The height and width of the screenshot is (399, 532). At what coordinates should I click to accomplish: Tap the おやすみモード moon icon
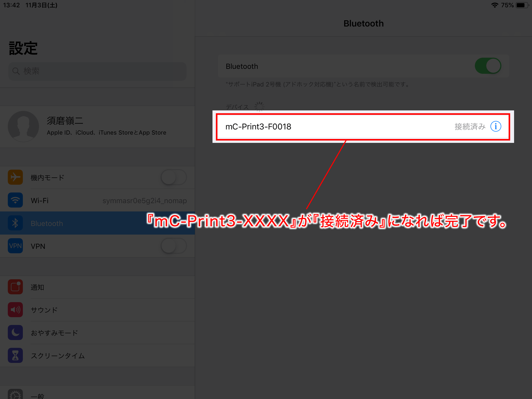pyautogui.click(x=15, y=332)
